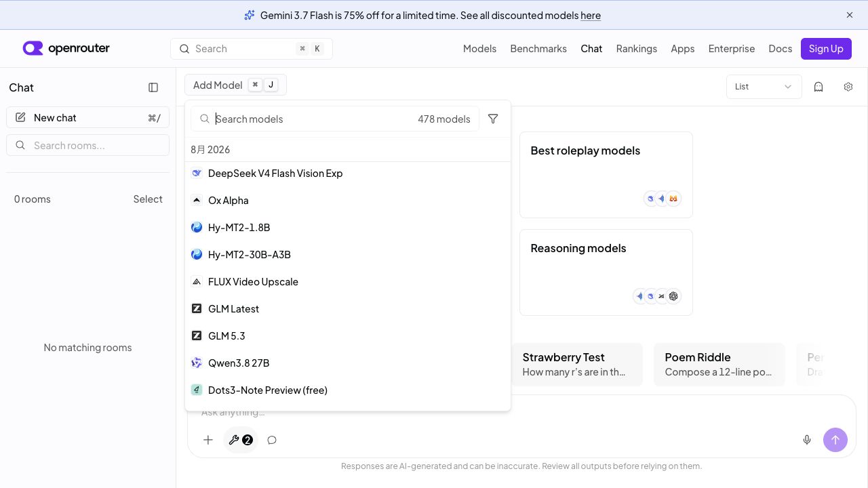This screenshot has height=488, width=868.
Task: Select Qwen3.8 27B model
Action: coord(347,363)
